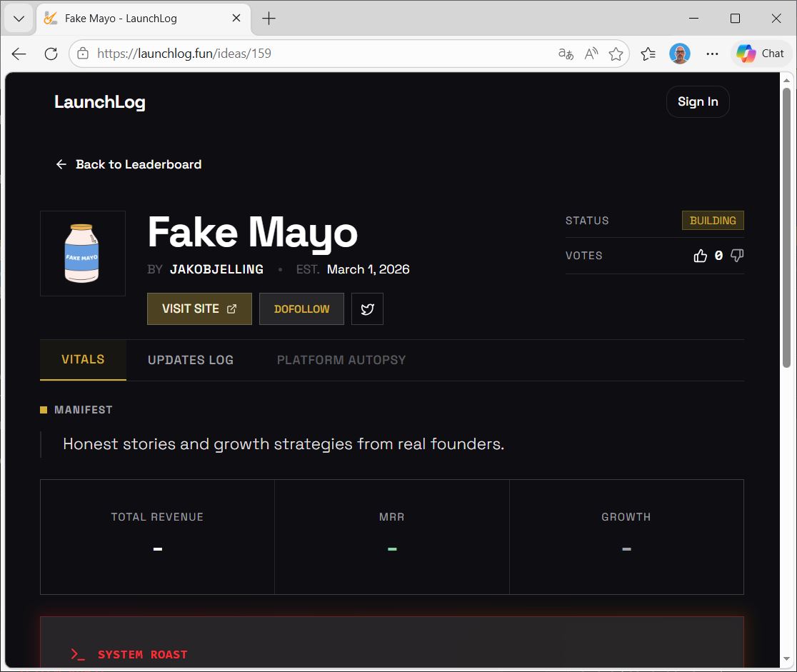Reload the page with refresh icon
The image size is (797, 672).
(51, 54)
